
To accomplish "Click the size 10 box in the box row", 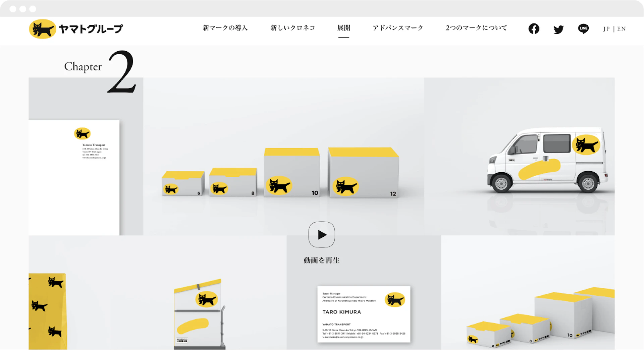I will click(292, 172).
